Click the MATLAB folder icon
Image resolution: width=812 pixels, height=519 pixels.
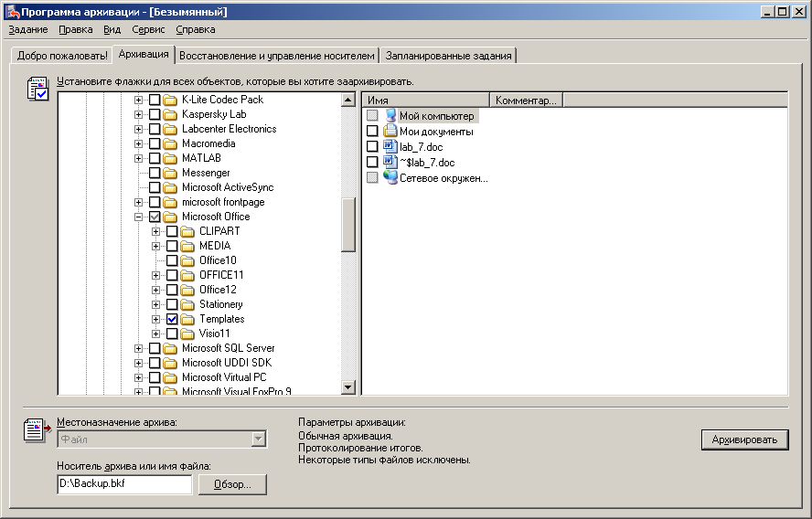pos(170,158)
